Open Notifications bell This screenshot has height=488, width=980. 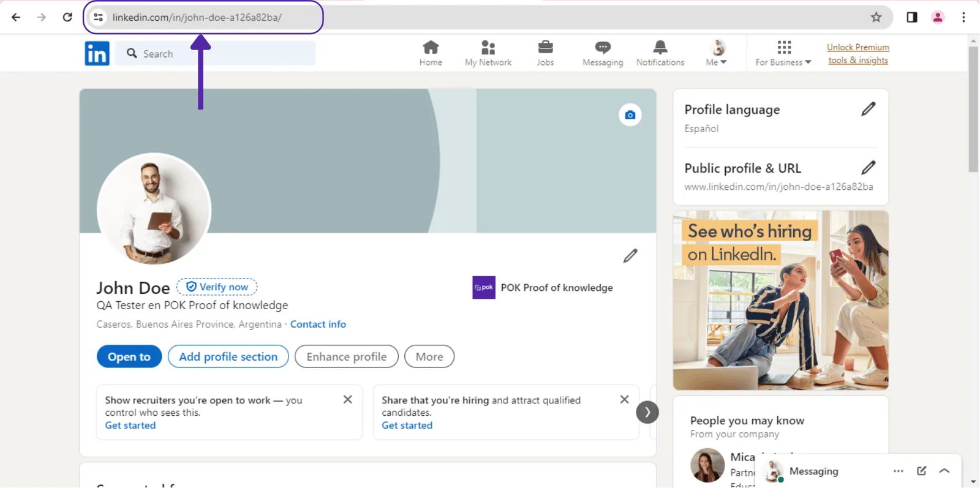[660, 53]
